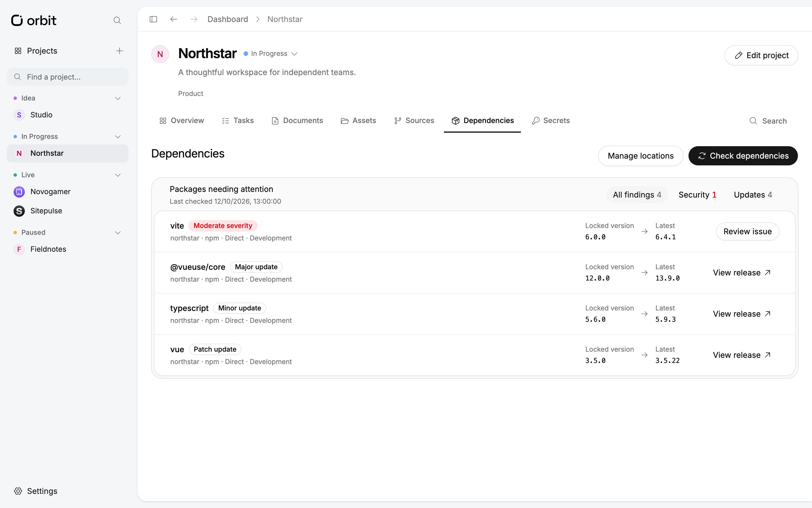Collapse the In Progress sidebar group
This screenshot has width=812, height=508.
click(118, 136)
